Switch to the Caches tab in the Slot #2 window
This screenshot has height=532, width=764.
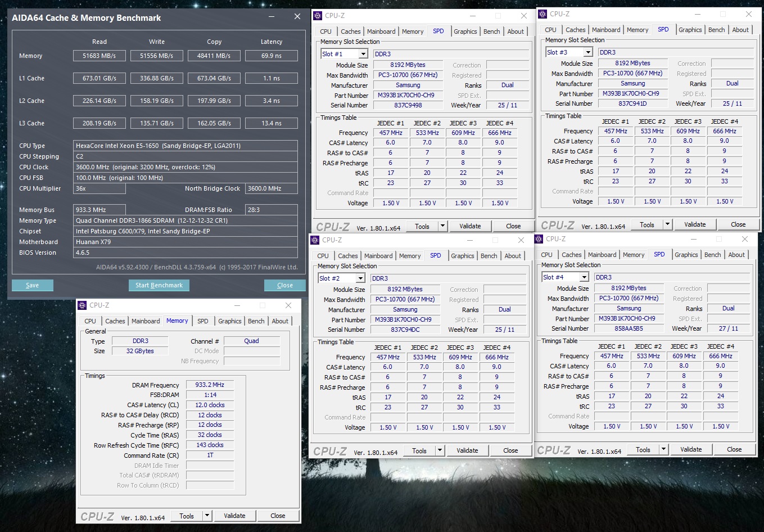[x=348, y=256]
